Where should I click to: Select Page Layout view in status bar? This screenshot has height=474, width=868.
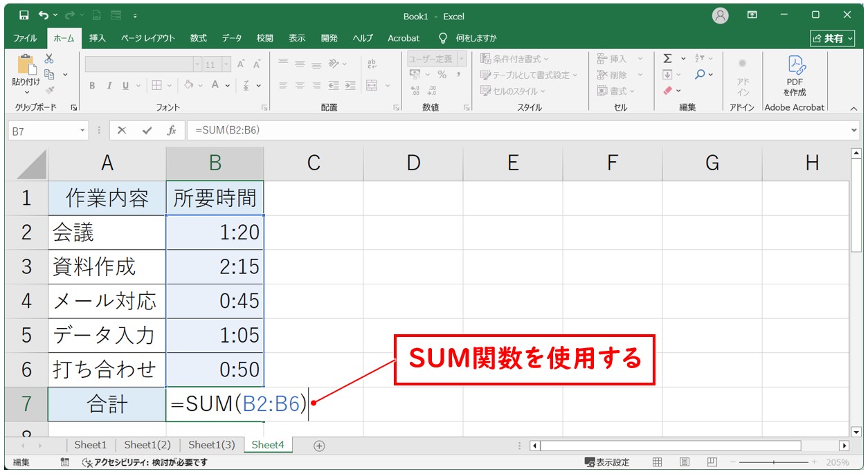coord(684,462)
